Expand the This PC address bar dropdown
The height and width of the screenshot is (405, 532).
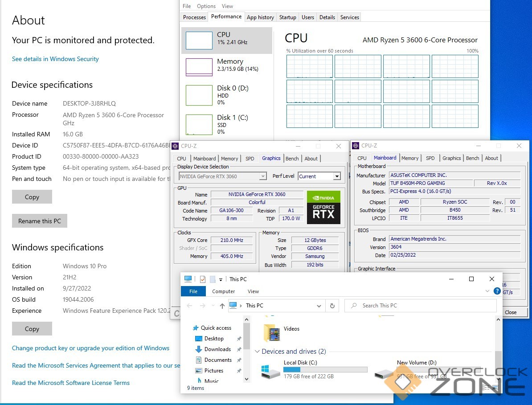319,306
